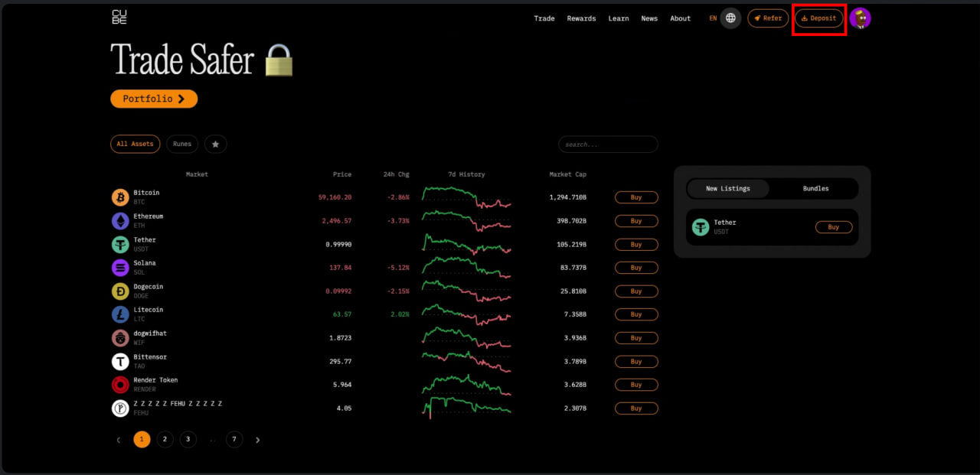Buy dogwifhat
This screenshot has width=980, height=475.
[x=636, y=338]
